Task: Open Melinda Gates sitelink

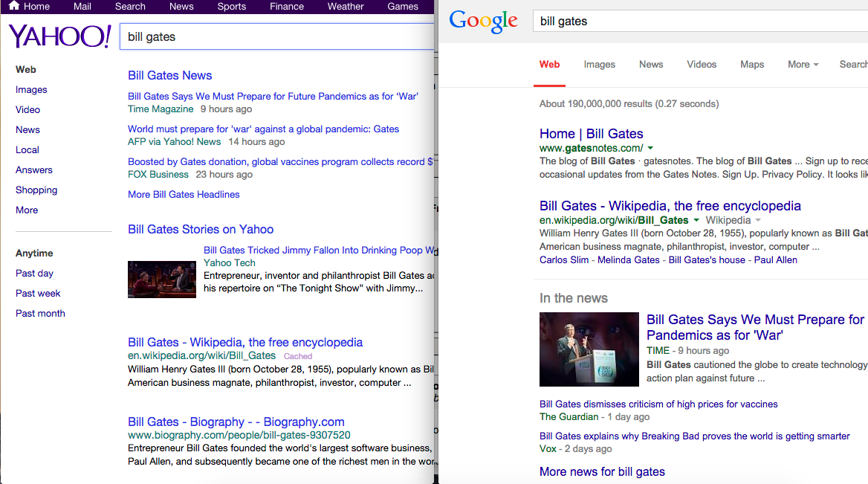Action: (628, 260)
